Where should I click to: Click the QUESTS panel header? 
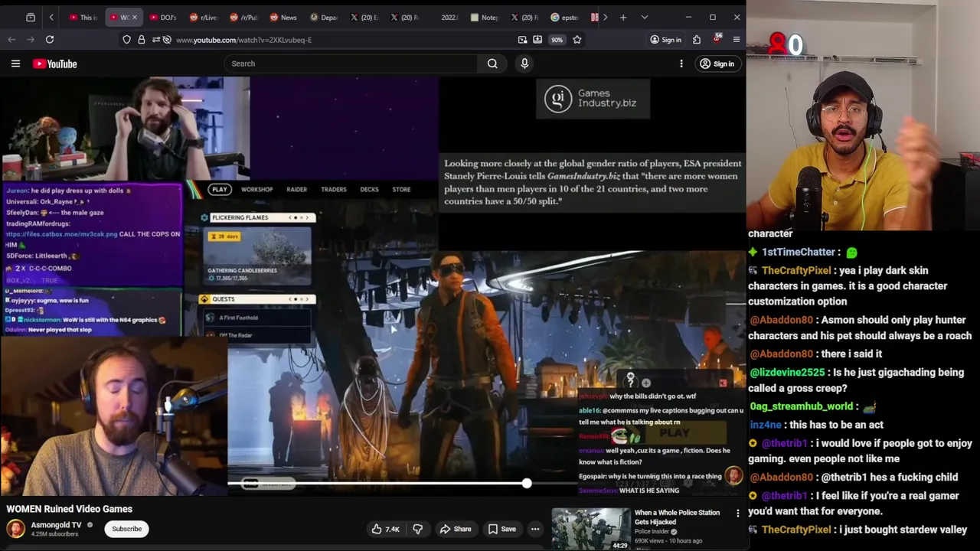point(256,299)
